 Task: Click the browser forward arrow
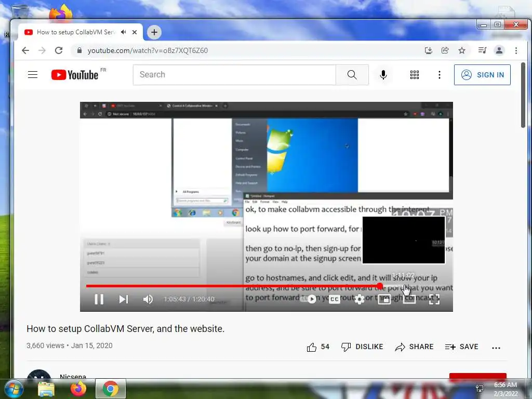42,50
